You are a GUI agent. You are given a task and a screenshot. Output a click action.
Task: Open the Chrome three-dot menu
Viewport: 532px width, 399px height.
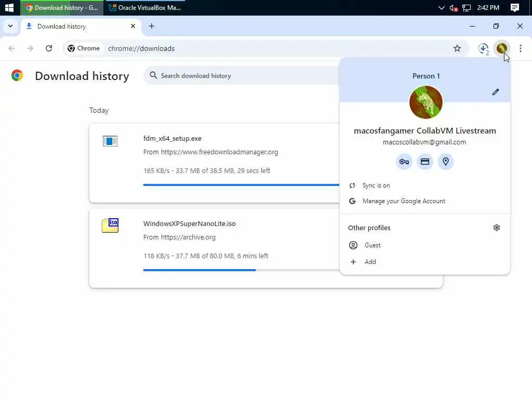tap(520, 48)
